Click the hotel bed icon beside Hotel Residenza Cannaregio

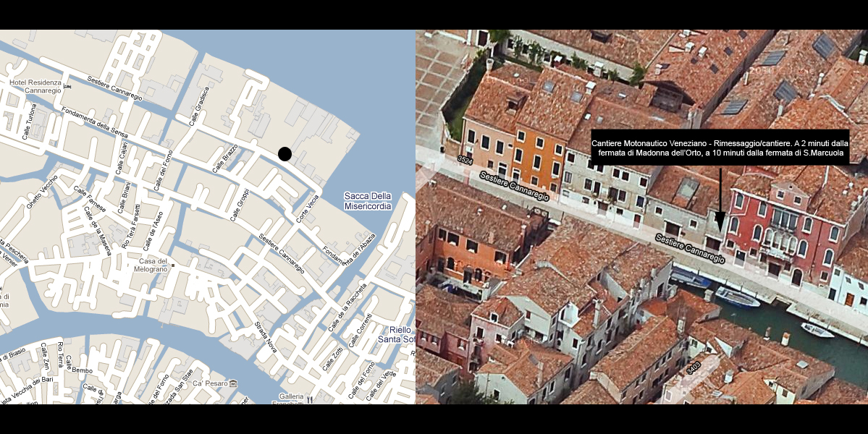[67, 87]
